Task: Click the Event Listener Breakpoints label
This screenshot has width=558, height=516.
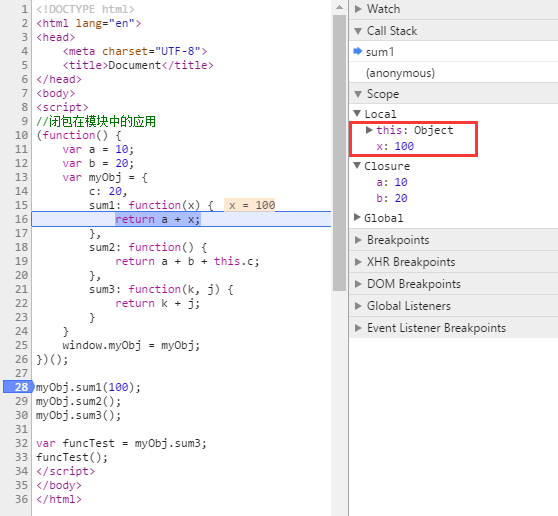Action: [436, 328]
